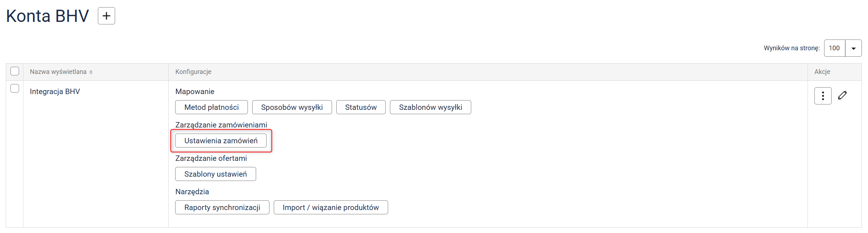Sort by Nazwa wyświetlana column arrows
Screen dimensions: 868x233
pyautogui.click(x=91, y=72)
